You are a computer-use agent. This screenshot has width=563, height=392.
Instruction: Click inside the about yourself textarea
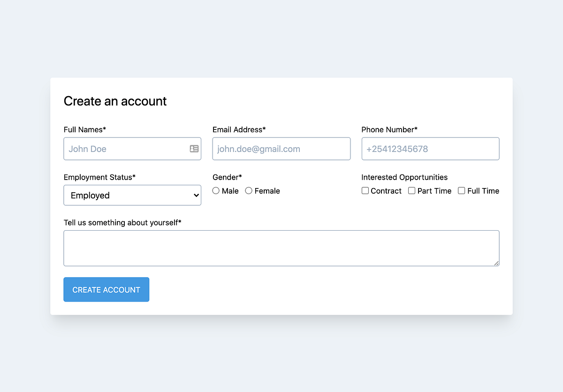tap(281, 248)
